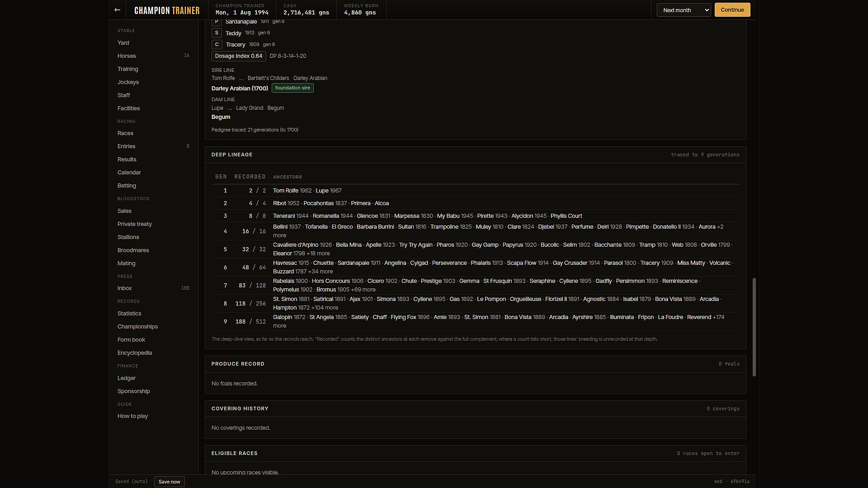Click the foundation sire tag
The width and height of the screenshot is (868, 488).
[292, 88]
